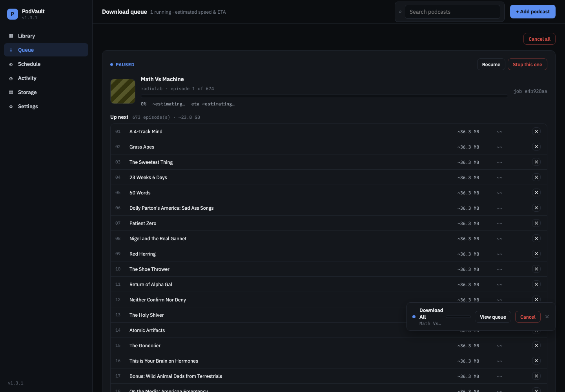This screenshot has width=565, height=392.
Task: Click the Math Vs Machine cover thumbnail
Action: tap(123, 91)
